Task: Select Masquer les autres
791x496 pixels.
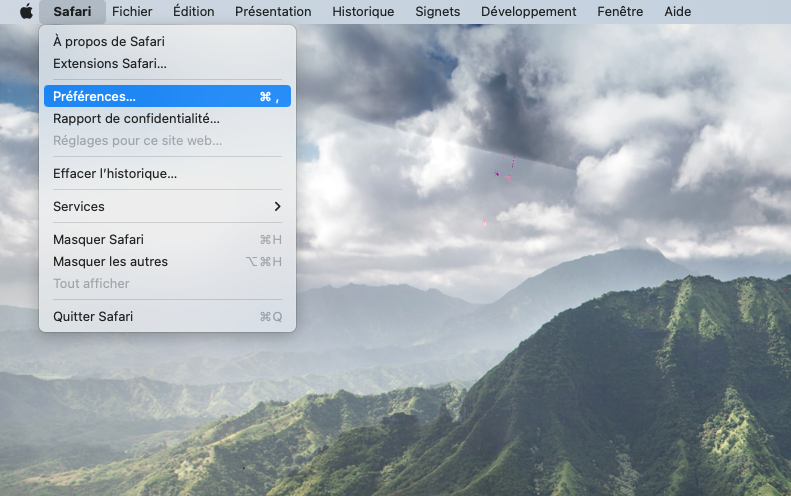Action: [x=167, y=261]
